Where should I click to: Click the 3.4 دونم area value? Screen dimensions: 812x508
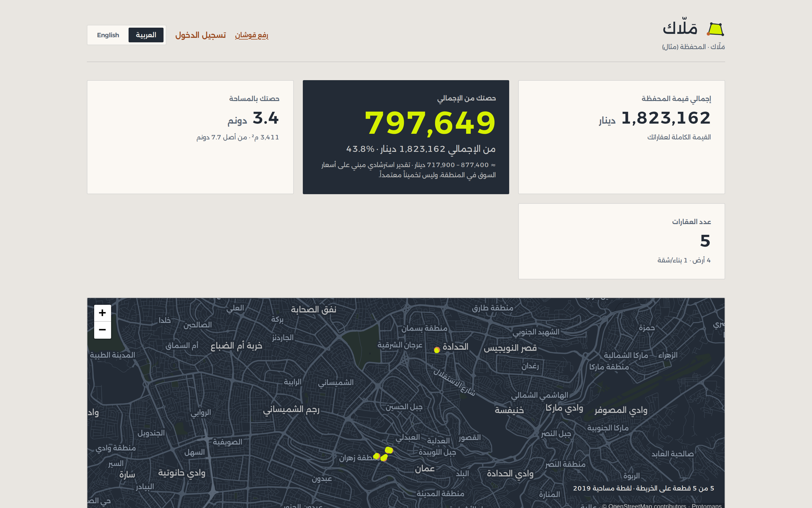[x=253, y=118]
